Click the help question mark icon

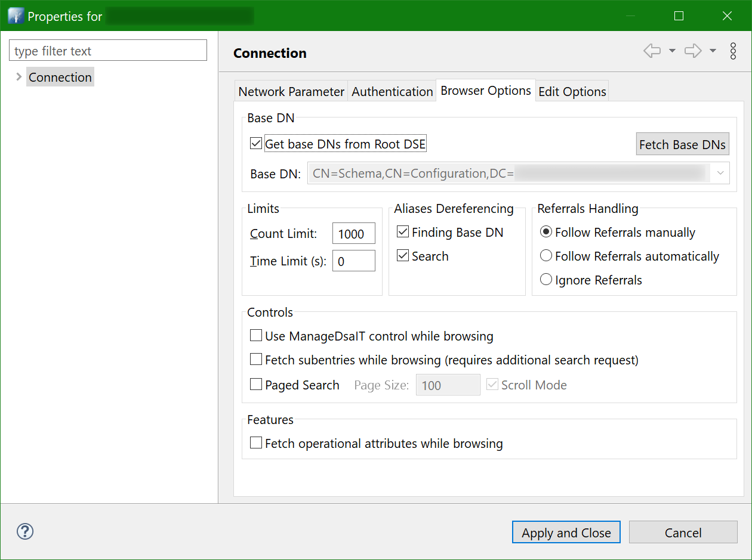click(x=26, y=531)
